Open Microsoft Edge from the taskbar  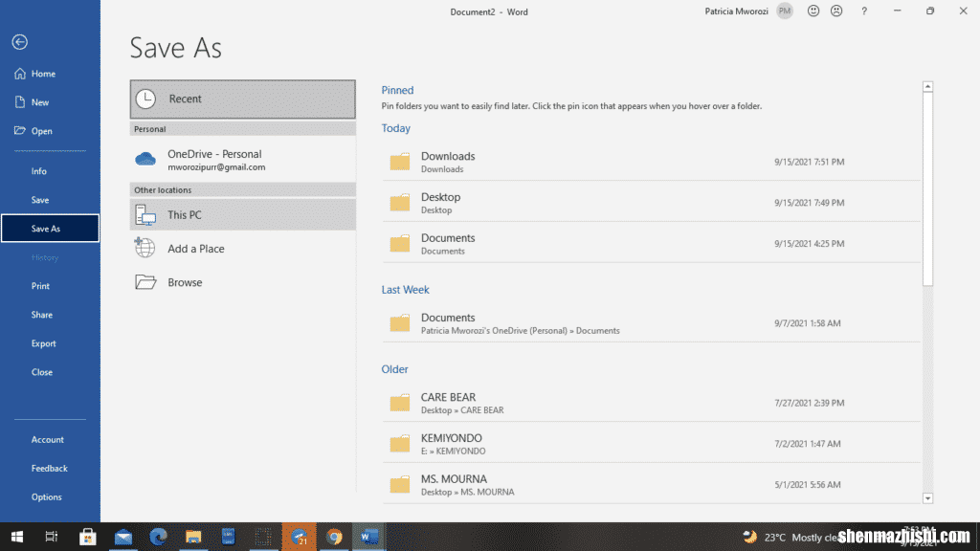(x=158, y=537)
